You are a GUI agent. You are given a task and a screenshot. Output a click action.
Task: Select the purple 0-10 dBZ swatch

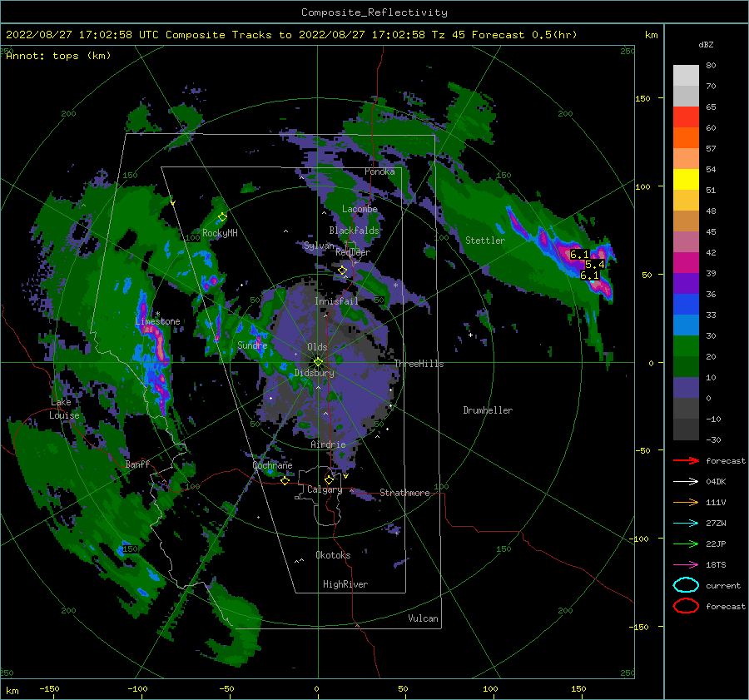coord(686,388)
